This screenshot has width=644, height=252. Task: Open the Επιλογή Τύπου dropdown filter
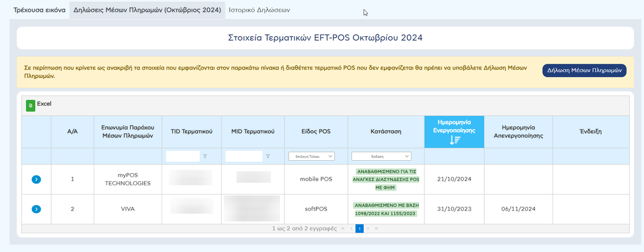[311, 156]
